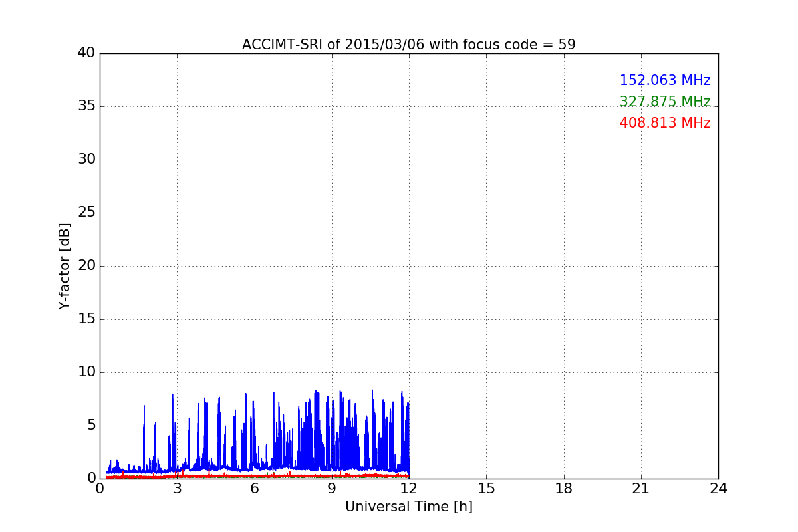Click the Y-factor [dB] axis label
Image resolution: width=798 pixels, height=532 pixels.
(x=65, y=266)
